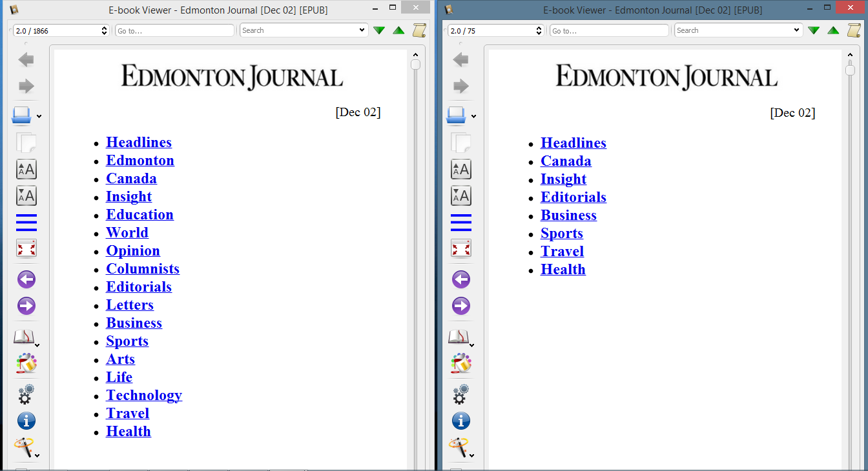The image size is (868, 471).
Task: Click the vertical scrollbar handle in right viewer
Action: [x=850, y=70]
